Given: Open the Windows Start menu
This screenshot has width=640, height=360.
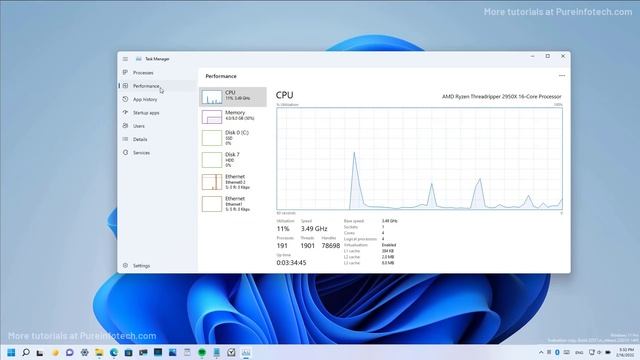Looking at the screenshot, I should point(11,352).
